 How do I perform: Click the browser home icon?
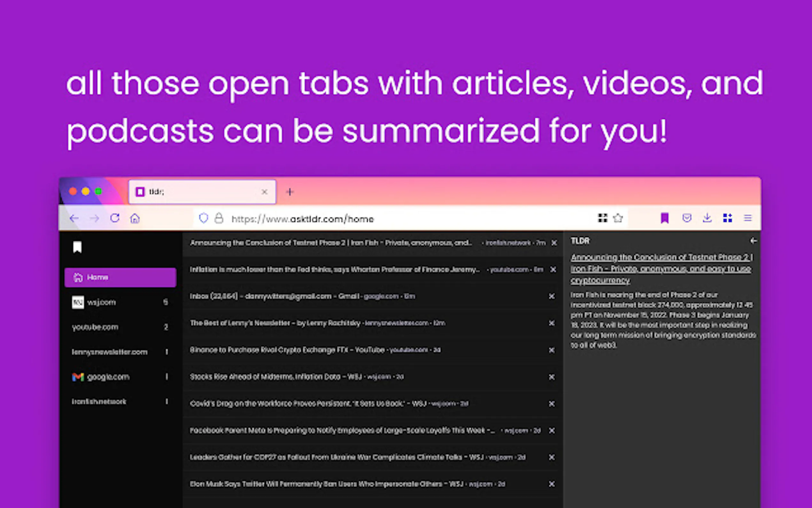click(x=135, y=219)
